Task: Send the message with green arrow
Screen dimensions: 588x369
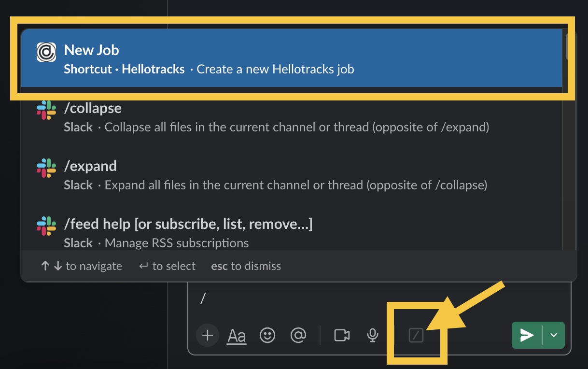Action: [527, 335]
